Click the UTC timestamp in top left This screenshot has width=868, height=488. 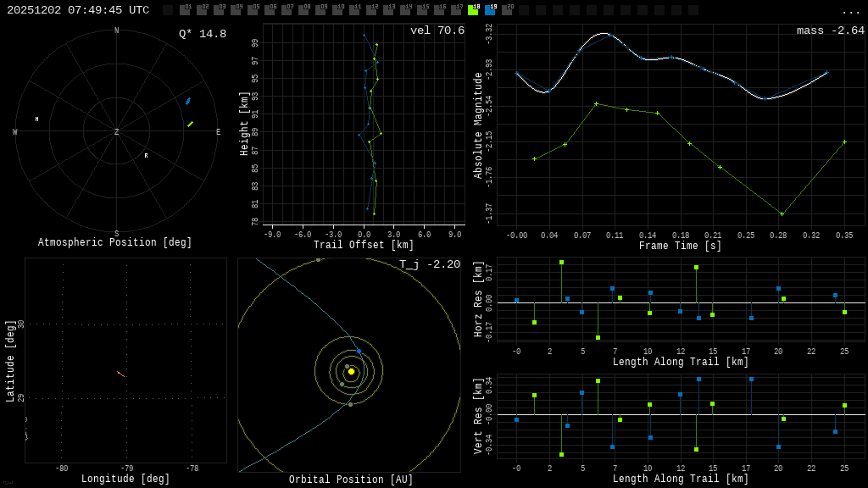[78, 10]
